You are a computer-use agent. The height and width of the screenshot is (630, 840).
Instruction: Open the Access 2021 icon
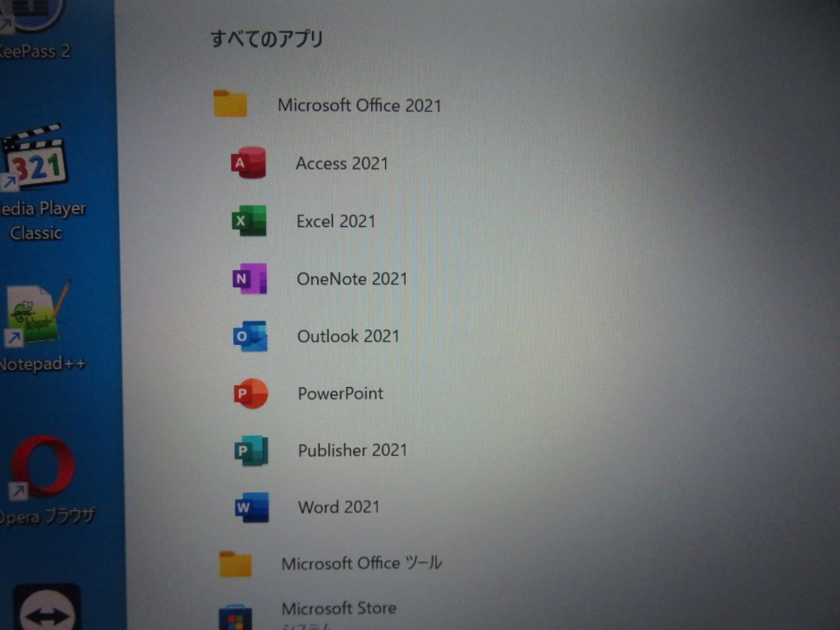pos(248,163)
